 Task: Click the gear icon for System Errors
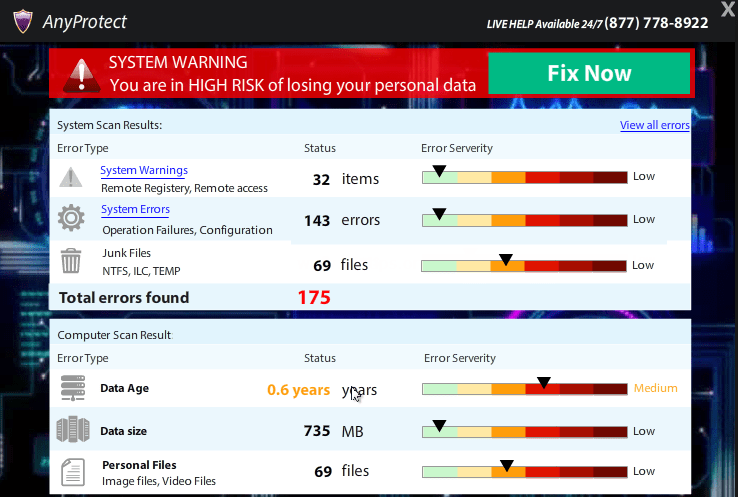click(71, 217)
